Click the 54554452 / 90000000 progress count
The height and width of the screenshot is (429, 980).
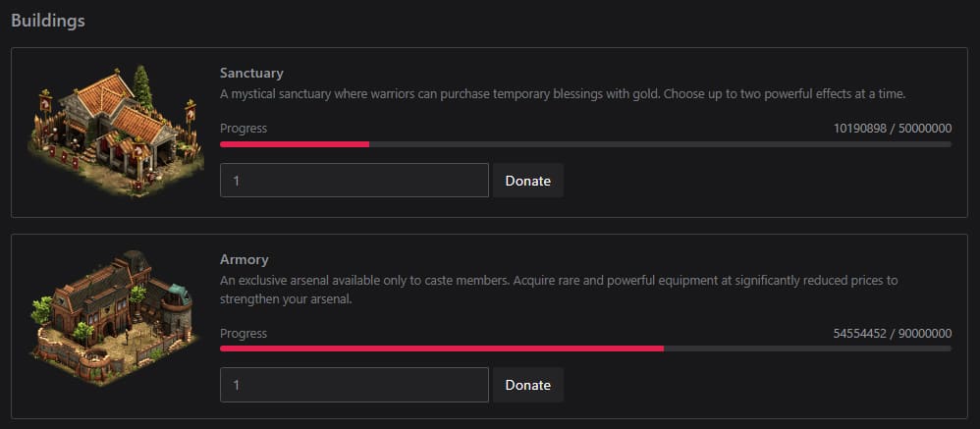click(x=893, y=333)
